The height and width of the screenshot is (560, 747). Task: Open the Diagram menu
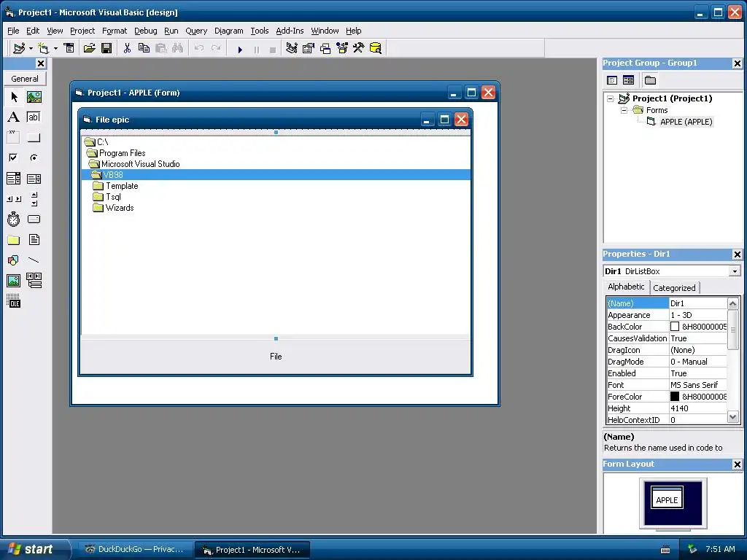[228, 31]
